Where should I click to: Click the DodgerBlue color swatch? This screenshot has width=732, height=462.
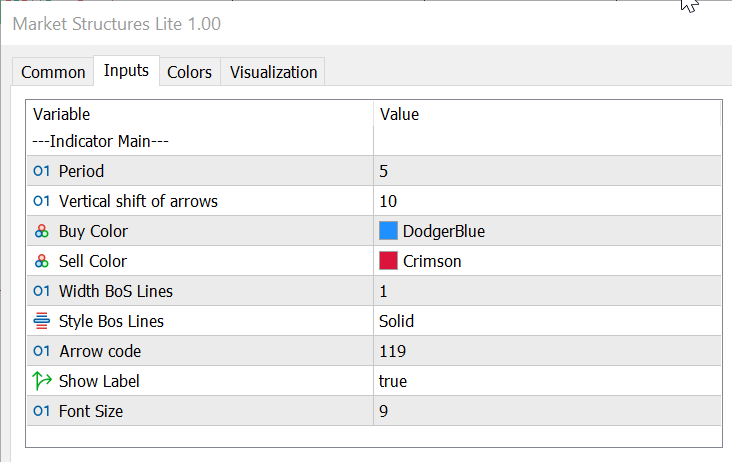click(389, 231)
